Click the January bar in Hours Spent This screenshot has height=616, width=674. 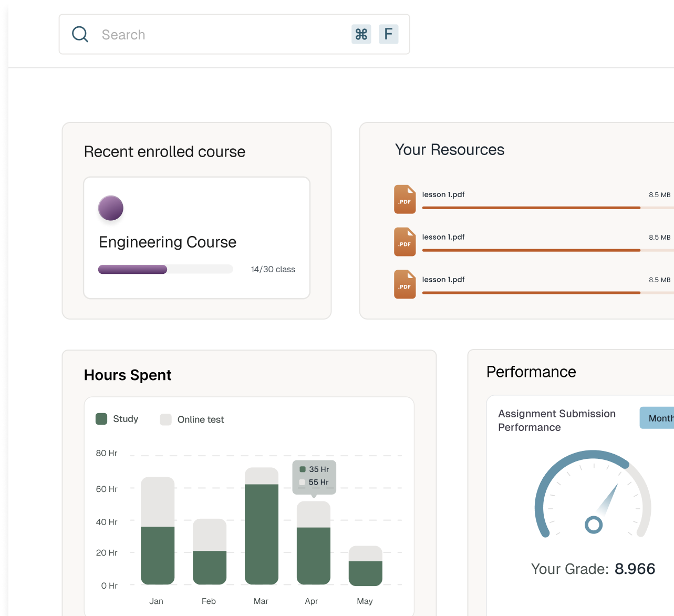[x=158, y=531]
